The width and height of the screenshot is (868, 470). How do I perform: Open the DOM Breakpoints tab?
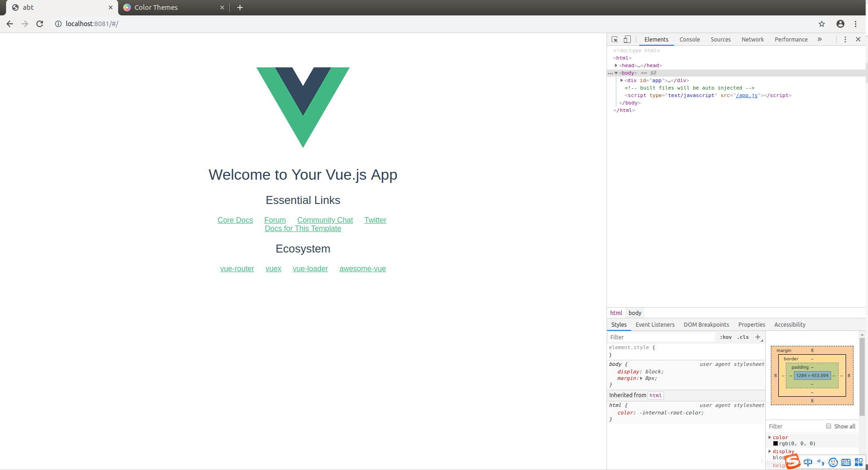click(706, 325)
